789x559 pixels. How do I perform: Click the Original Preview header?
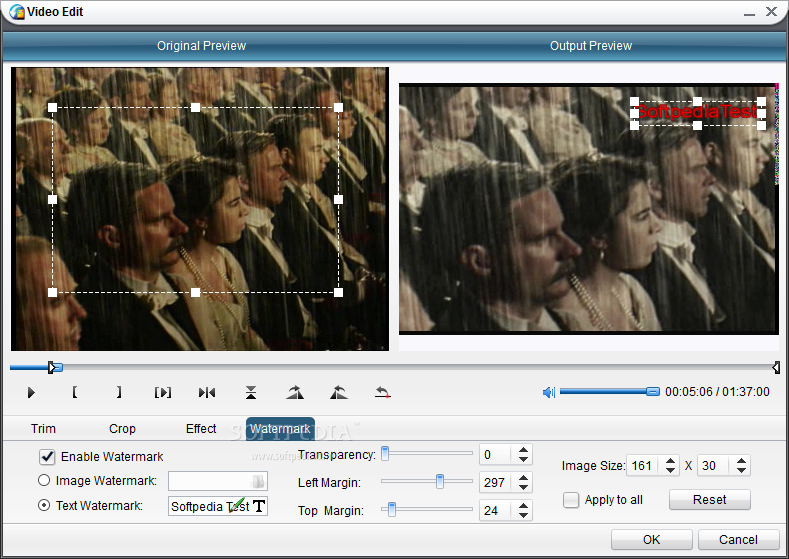[x=201, y=46]
